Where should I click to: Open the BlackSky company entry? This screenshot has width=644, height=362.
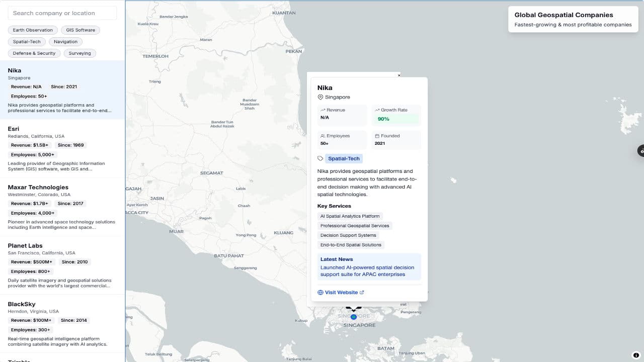click(x=62, y=323)
